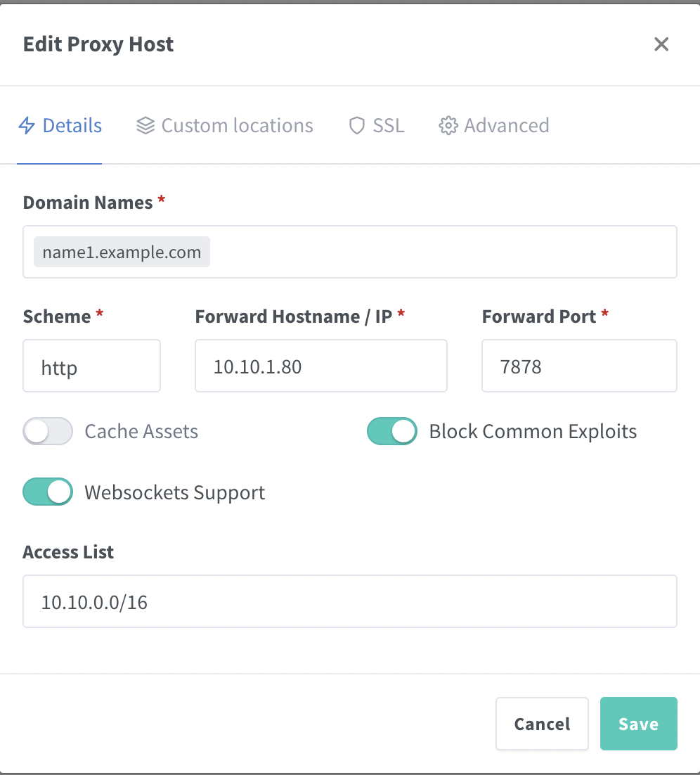Disable Block Common Exploits switch
The width and height of the screenshot is (700, 775).
pyautogui.click(x=392, y=431)
